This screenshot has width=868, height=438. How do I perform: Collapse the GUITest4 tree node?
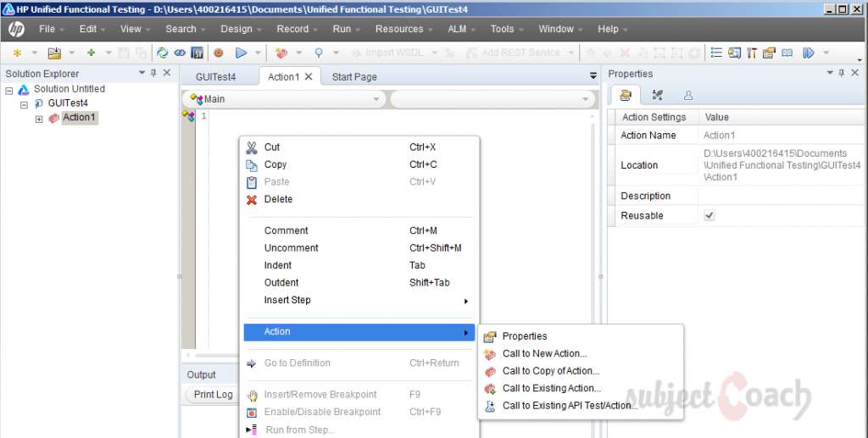coord(24,104)
